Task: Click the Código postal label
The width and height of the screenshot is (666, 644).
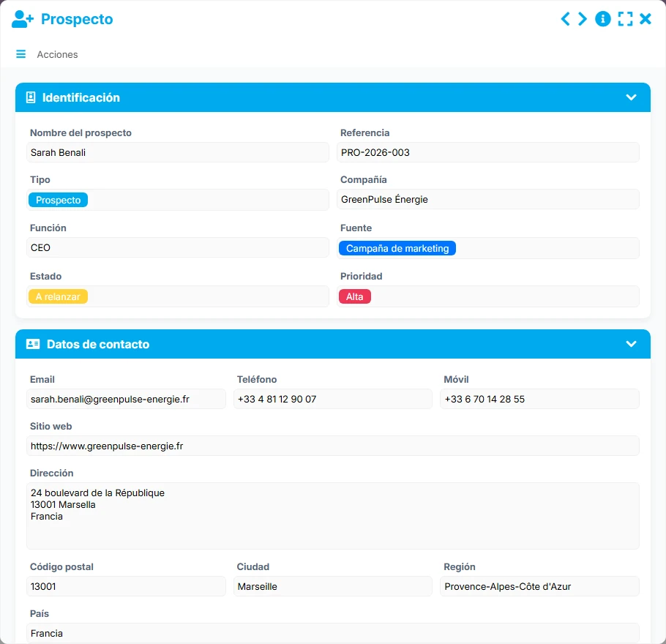Action: tap(61, 566)
